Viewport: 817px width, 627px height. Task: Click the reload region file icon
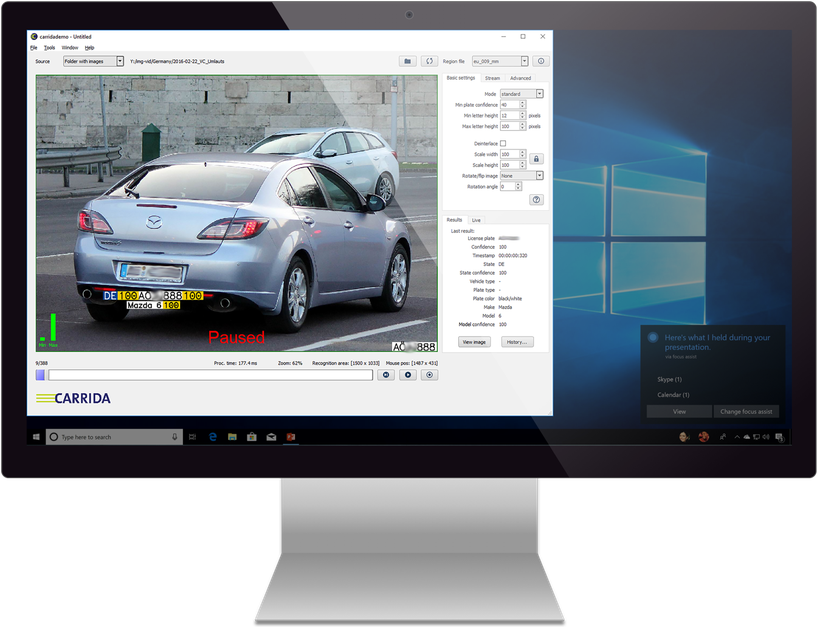(x=429, y=61)
